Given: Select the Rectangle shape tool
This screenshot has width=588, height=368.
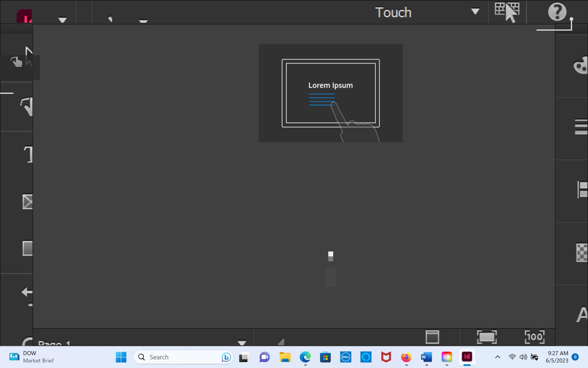Looking at the screenshot, I should tap(28, 248).
